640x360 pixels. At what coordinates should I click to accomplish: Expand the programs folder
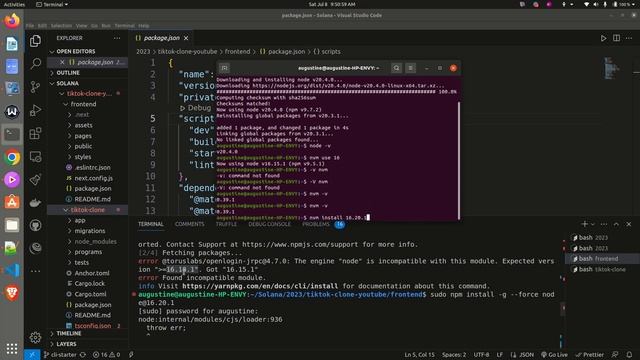click(88, 252)
